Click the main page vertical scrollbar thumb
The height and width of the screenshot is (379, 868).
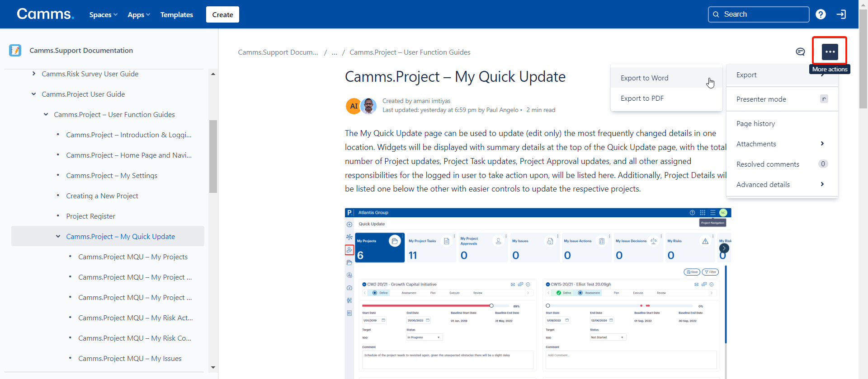click(863, 59)
